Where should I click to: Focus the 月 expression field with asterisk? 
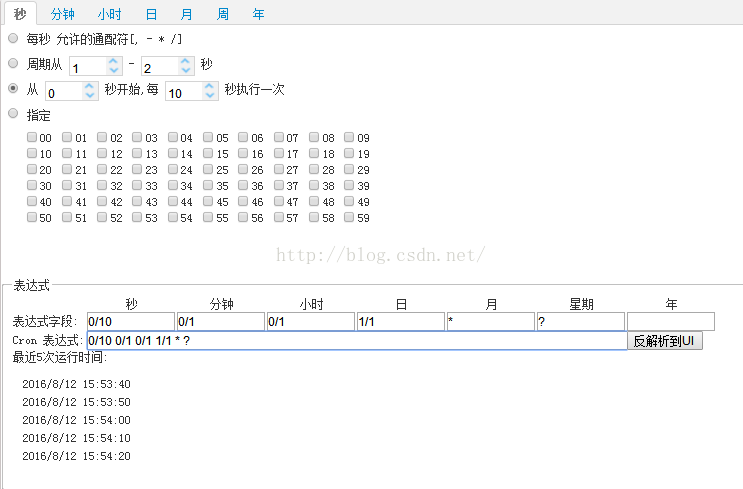[x=491, y=322]
